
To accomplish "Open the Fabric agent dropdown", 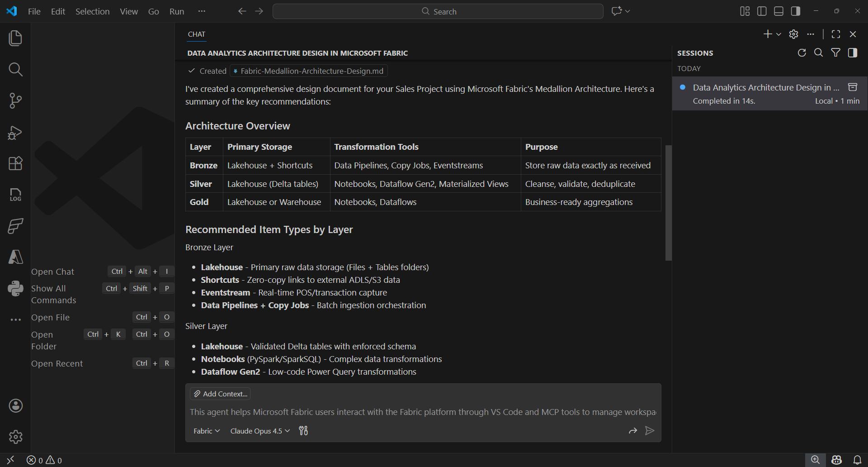I will 206,430.
